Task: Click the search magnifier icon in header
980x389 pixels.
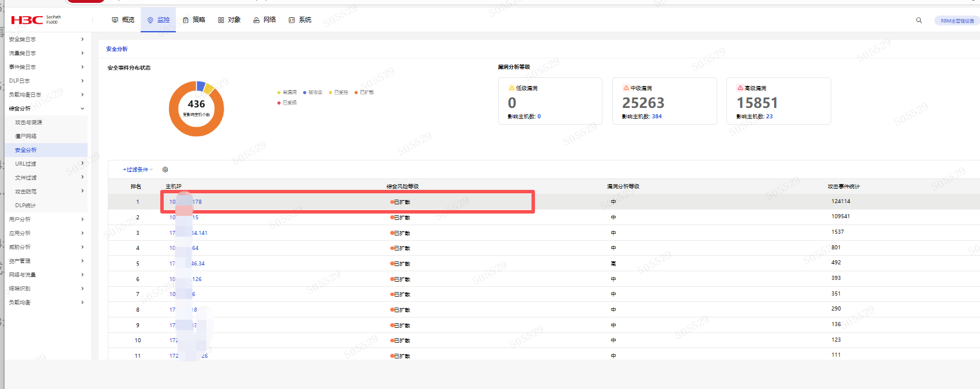Action: coord(919,20)
